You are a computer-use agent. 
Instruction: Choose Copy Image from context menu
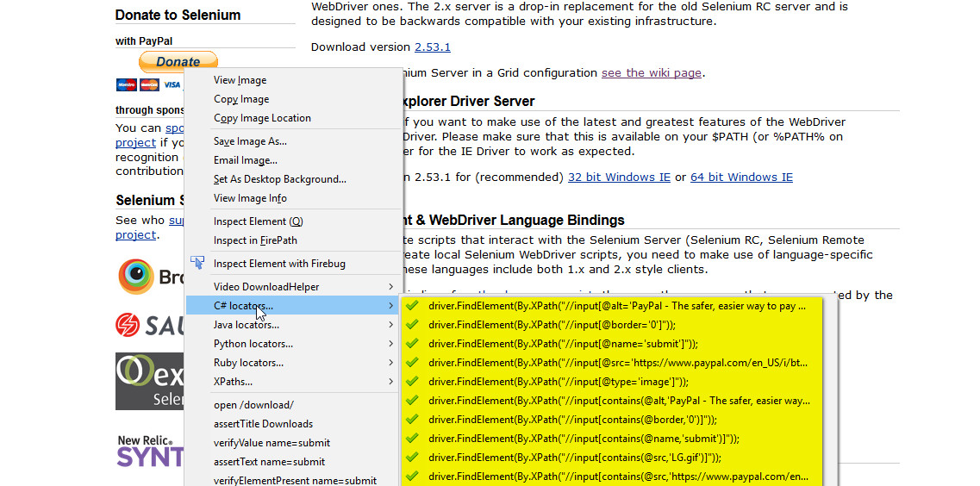pos(241,99)
